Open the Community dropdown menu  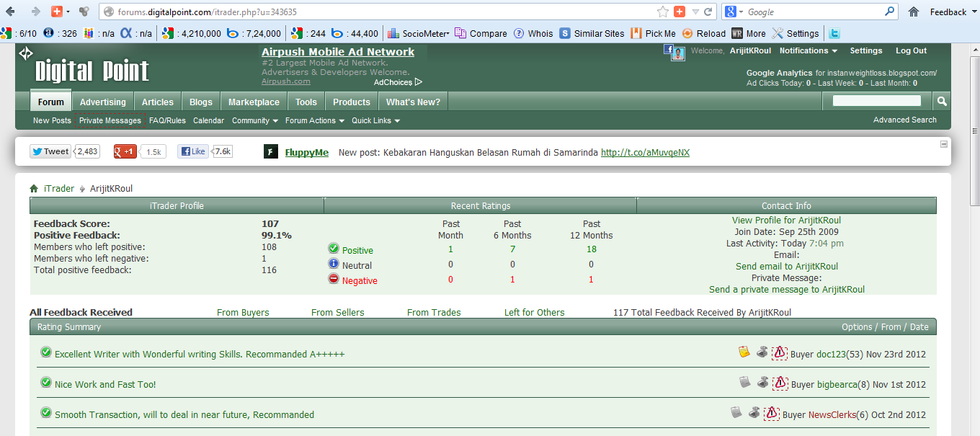pos(255,121)
